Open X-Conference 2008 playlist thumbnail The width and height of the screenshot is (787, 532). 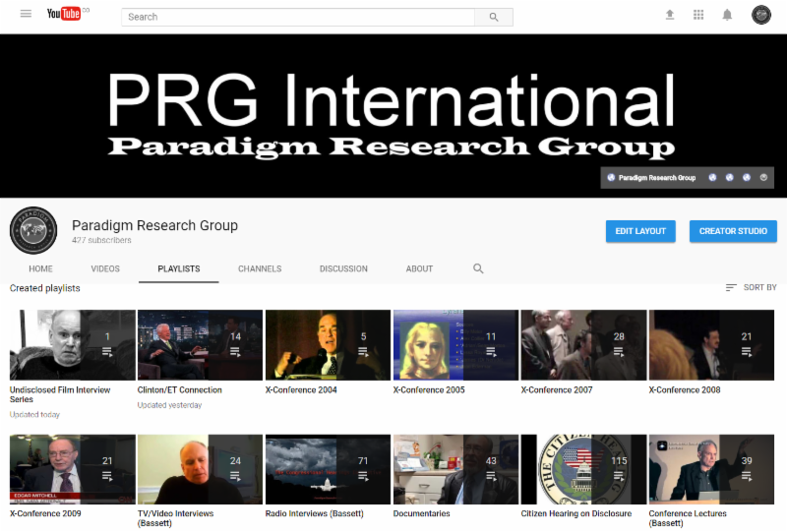[x=711, y=345]
